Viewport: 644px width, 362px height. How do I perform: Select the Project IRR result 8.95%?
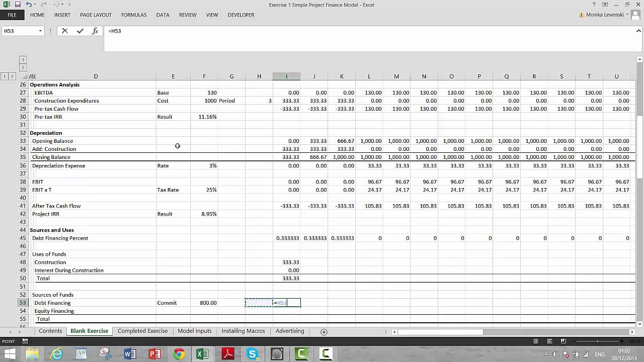(x=204, y=214)
